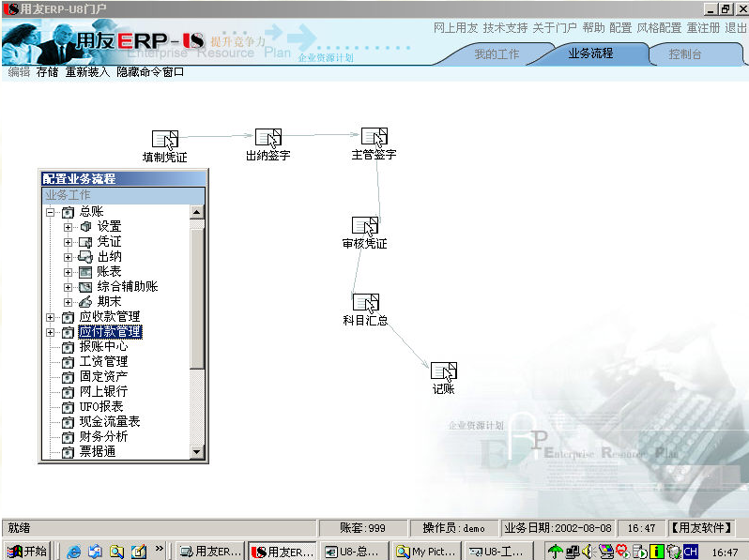Switch to U8-工... taskbar window
This screenshot has width=749, height=560.
[x=499, y=552]
